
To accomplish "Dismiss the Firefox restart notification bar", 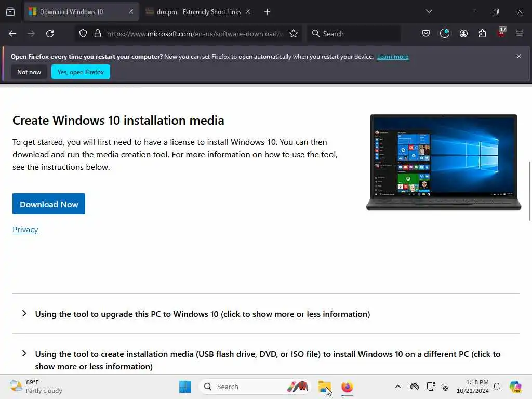I will pos(519,56).
